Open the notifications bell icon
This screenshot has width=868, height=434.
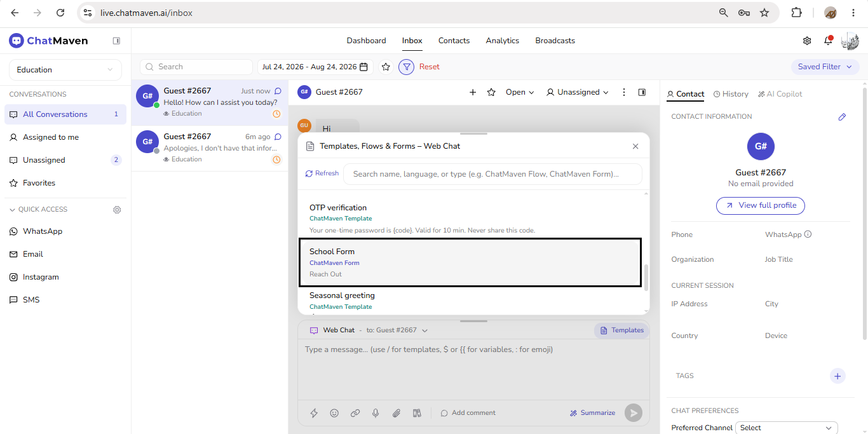click(x=828, y=41)
